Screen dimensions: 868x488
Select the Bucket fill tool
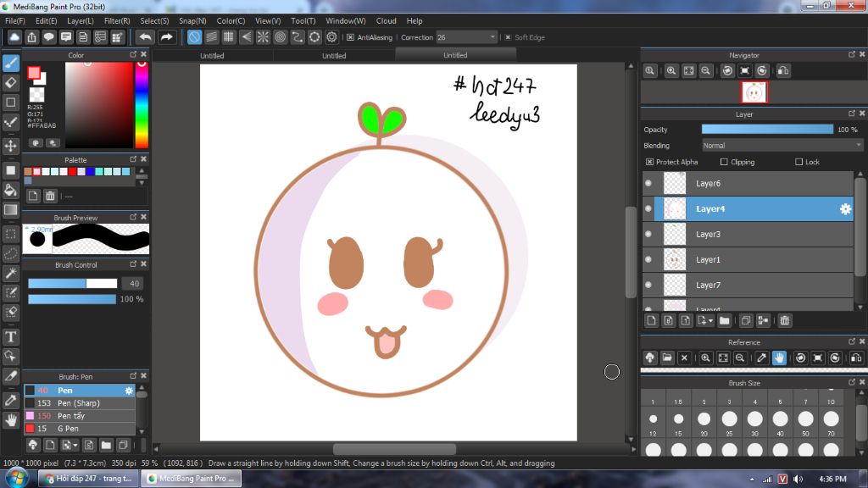click(x=11, y=190)
